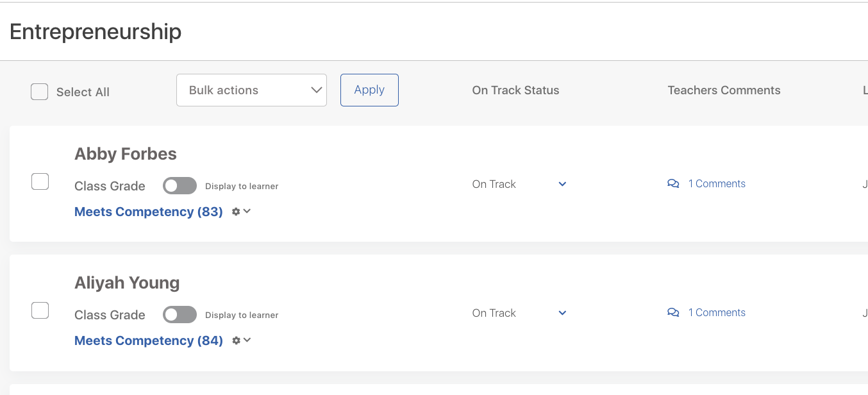Enable Display to learner for Aliyah Young
Screen dimensions: 868x395
click(179, 315)
